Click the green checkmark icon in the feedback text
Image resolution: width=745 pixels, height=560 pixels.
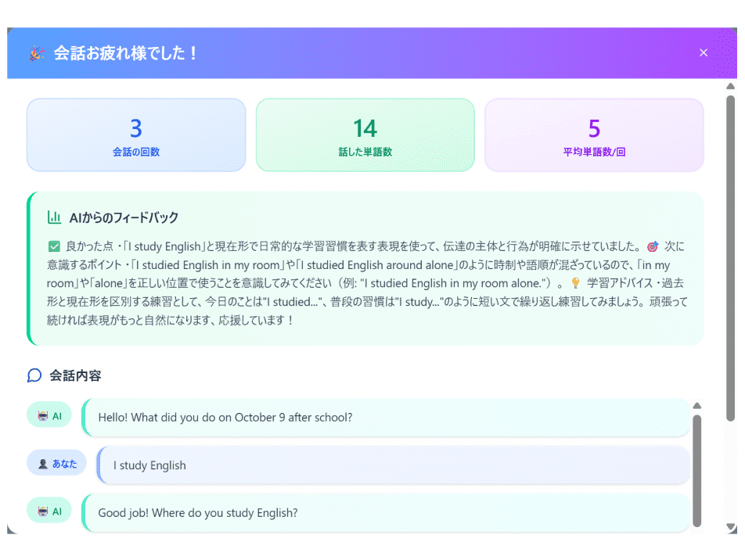tap(53, 246)
